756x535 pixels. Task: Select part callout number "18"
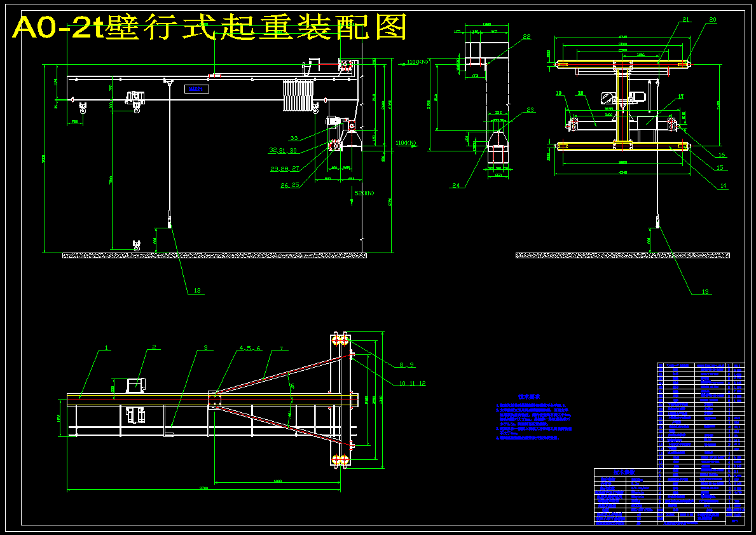[x=581, y=93]
